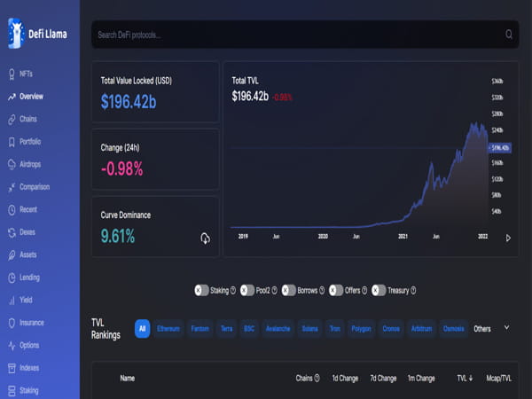Select the All chain filter
Viewport: 532px width, 399px height.
pyautogui.click(x=142, y=329)
